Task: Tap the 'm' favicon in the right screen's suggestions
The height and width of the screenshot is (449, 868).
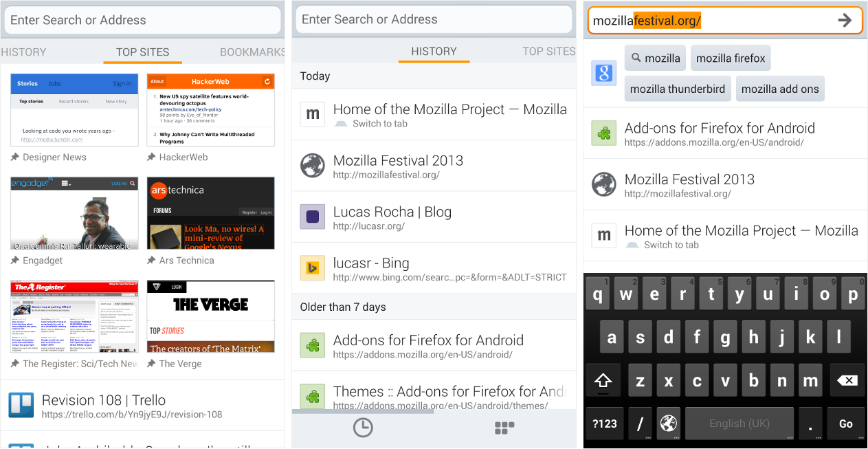Action: pos(604,236)
